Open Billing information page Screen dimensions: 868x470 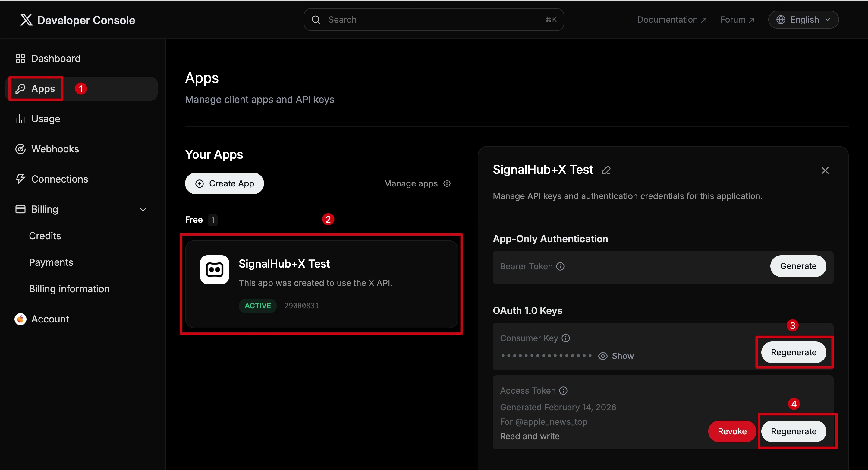coord(69,289)
